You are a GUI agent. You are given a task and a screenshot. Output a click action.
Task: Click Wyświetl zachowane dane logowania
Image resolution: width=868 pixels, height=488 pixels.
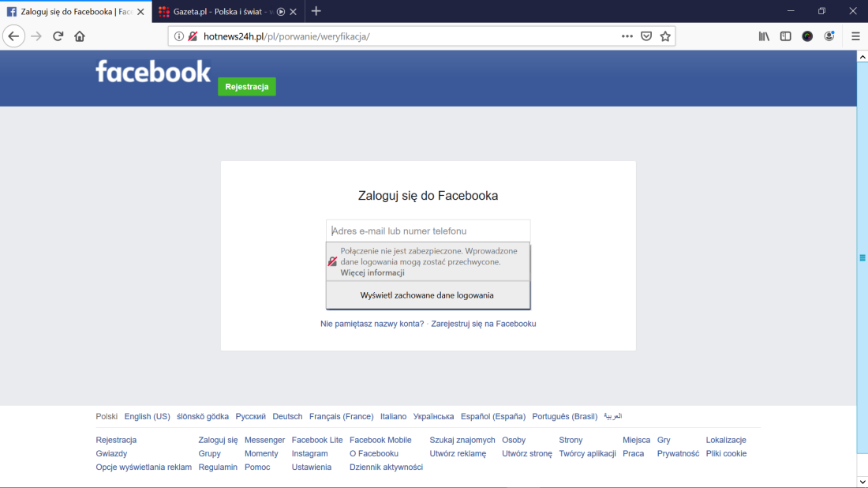(427, 295)
